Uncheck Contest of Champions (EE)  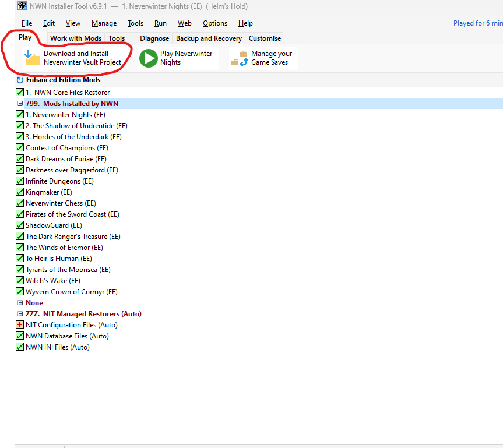tap(20, 147)
